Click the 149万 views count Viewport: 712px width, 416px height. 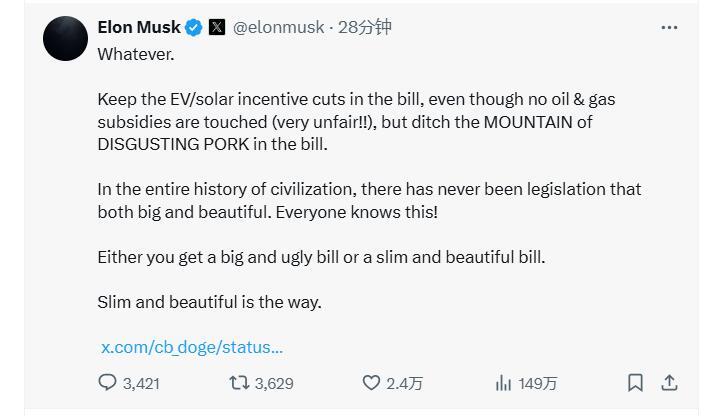[x=538, y=384]
